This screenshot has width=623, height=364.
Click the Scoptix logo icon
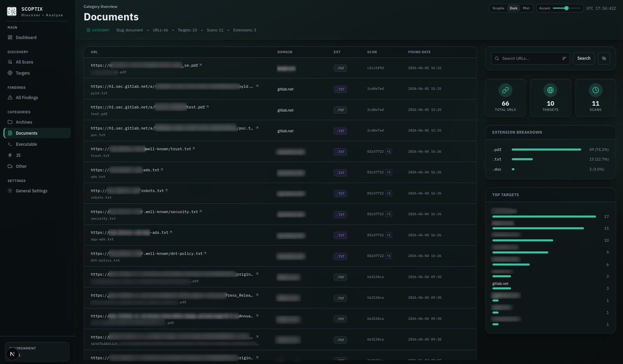point(11,11)
